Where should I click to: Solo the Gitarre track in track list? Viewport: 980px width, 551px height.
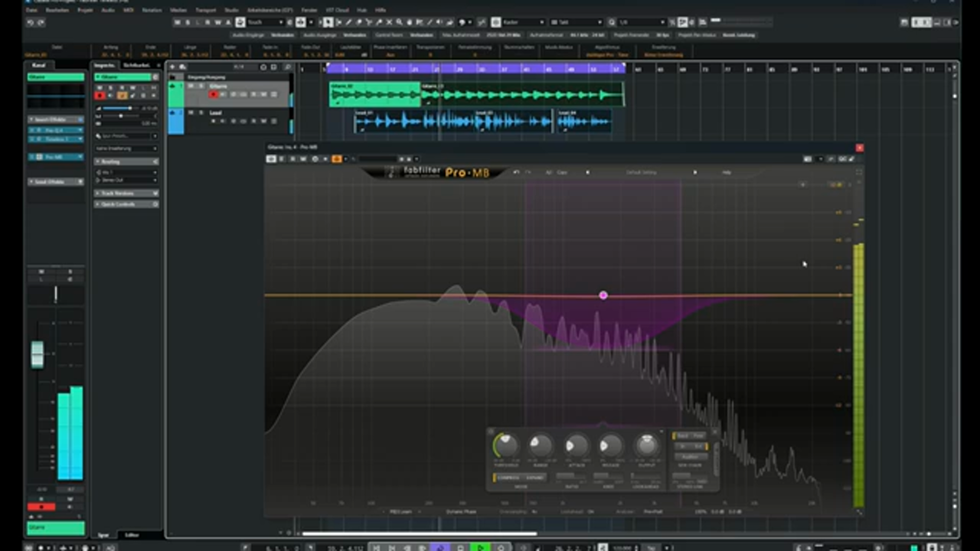coord(201,86)
